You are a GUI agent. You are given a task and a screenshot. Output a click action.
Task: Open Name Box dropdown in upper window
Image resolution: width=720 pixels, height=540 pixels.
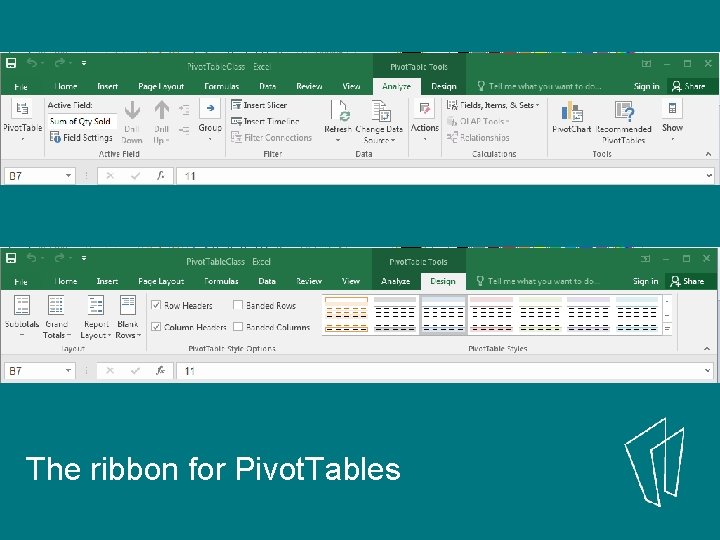coord(68,176)
